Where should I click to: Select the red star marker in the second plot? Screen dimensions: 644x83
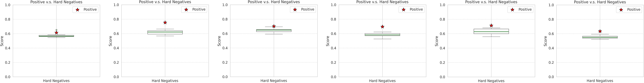click(165, 23)
